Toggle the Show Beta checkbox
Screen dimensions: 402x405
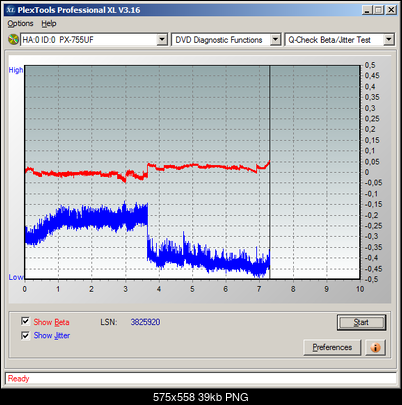pyautogui.click(x=25, y=321)
